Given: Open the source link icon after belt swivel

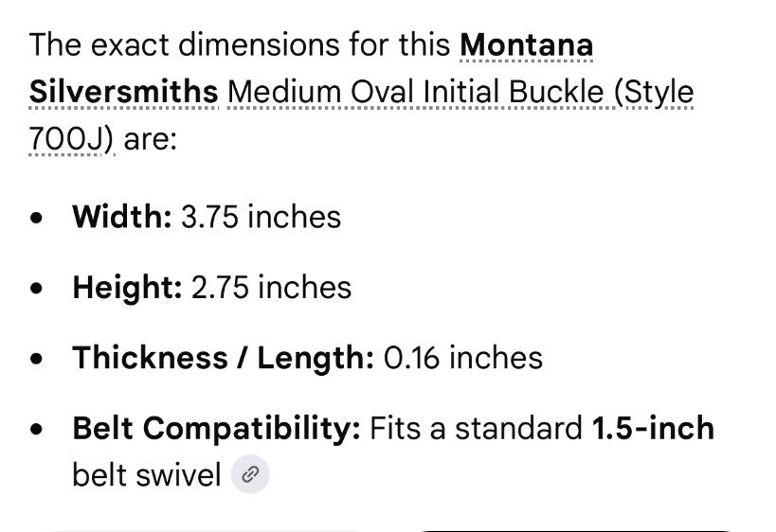Looking at the screenshot, I should pyautogui.click(x=250, y=474).
